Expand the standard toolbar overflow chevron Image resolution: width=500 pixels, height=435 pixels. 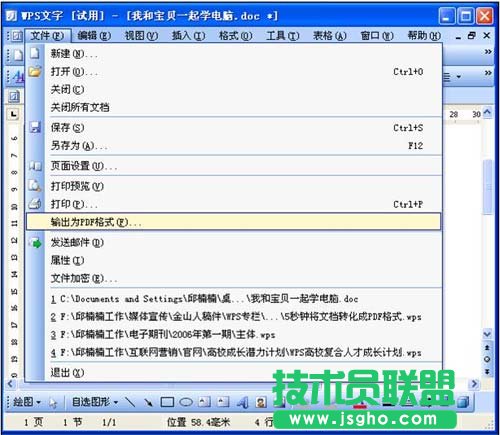[x=488, y=51]
